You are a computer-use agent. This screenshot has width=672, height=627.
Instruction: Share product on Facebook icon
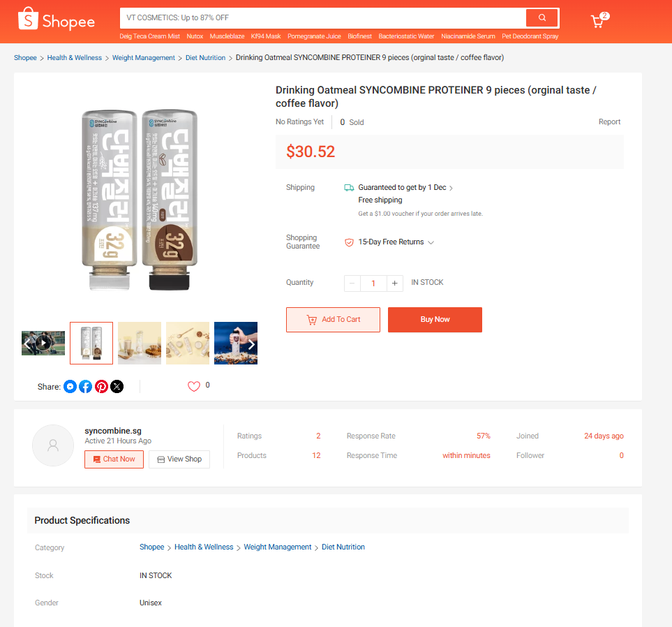coord(85,386)
